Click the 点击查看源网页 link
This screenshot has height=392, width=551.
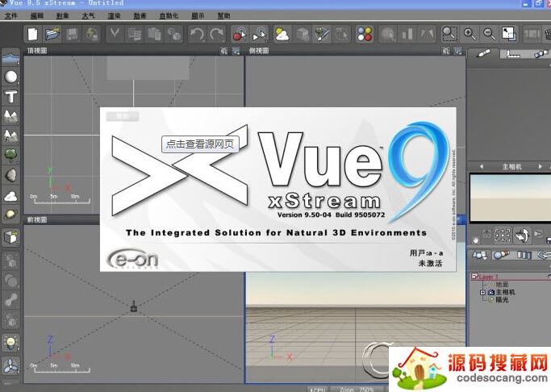[x=201, y=144]
